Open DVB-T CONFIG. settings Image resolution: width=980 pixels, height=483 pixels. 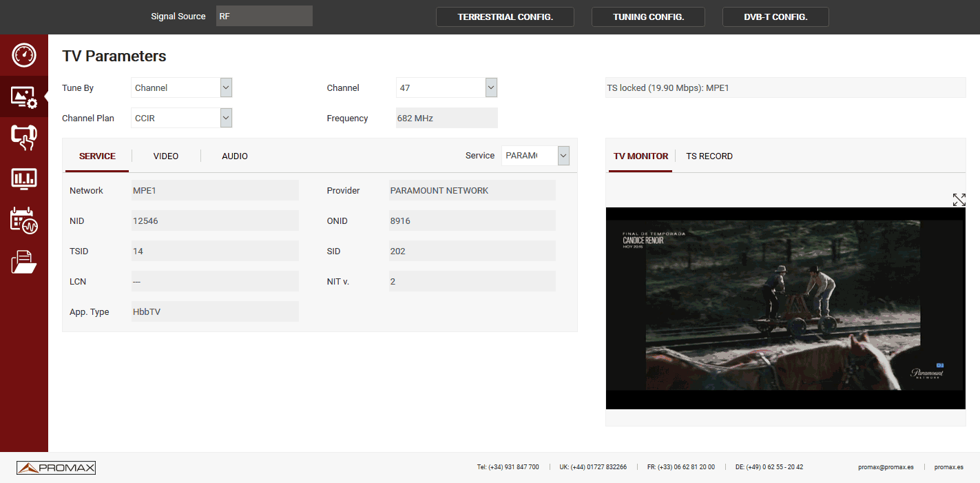tap(775, 17)
